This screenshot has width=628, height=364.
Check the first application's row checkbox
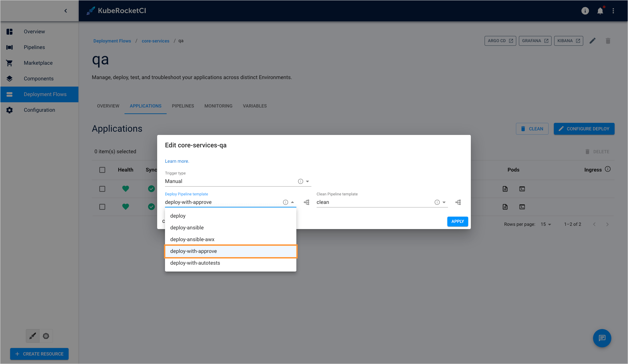(102, 189)
